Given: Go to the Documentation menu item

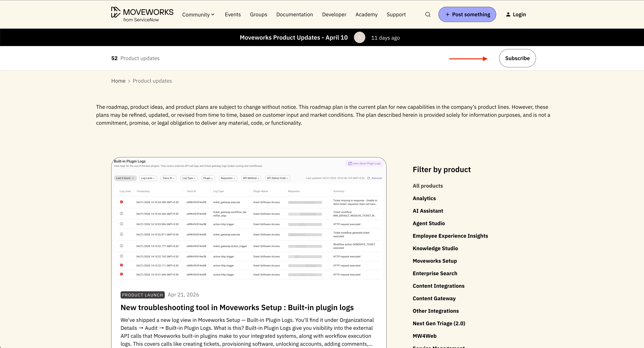Looking at the screenshot, I should (x=294, y=14).
